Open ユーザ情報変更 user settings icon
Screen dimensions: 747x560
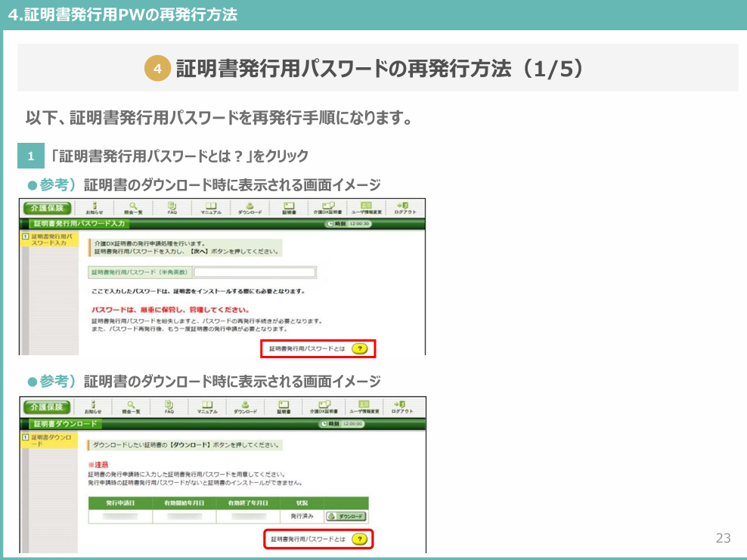[x=366, y=207]
